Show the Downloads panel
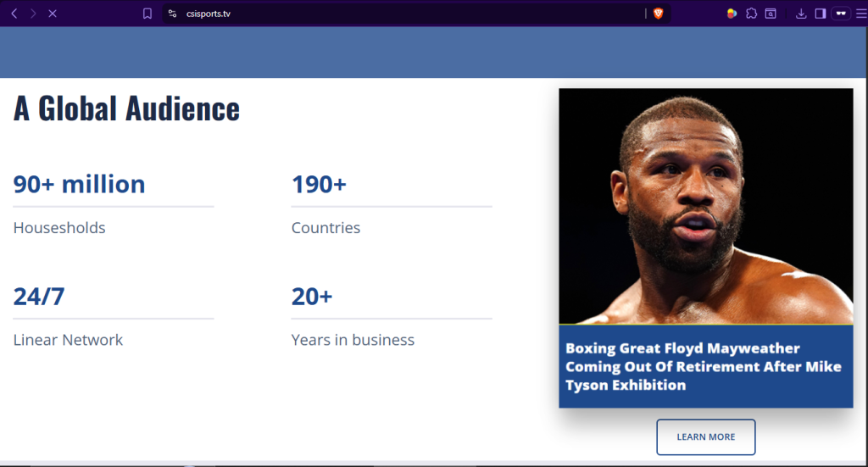868x467 pixels. coord(801,14)
